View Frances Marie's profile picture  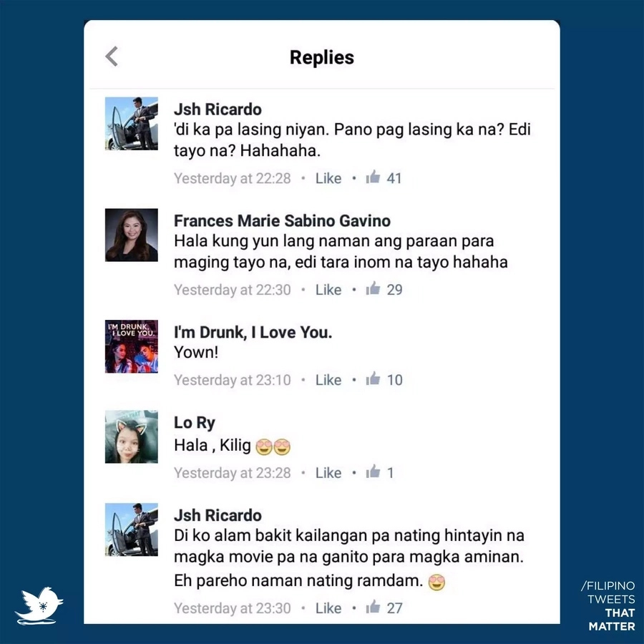[132, 235]
